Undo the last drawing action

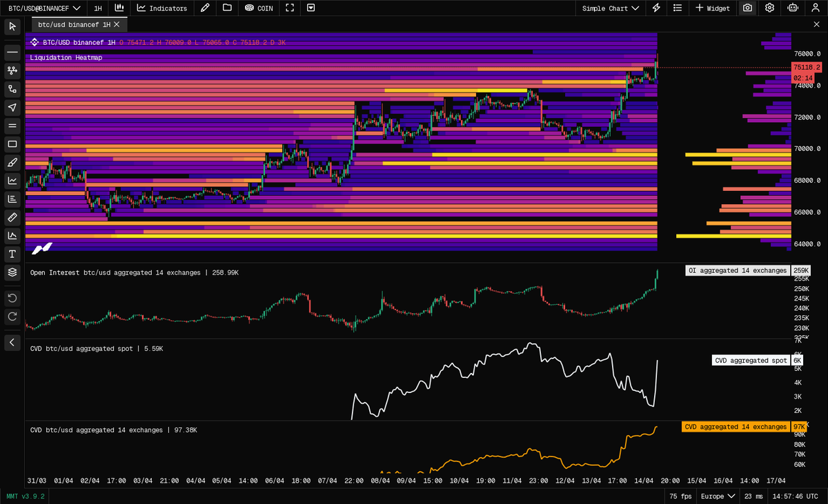12,299
